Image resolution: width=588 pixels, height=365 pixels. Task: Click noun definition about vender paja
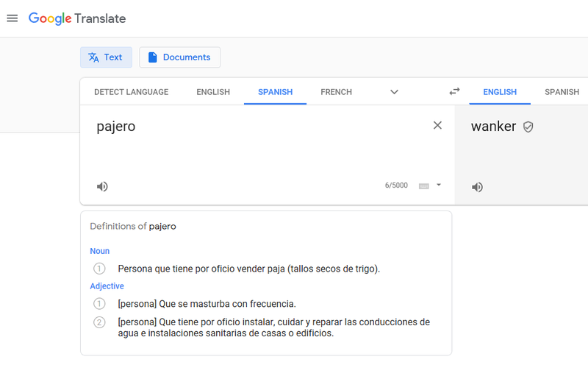249,269
